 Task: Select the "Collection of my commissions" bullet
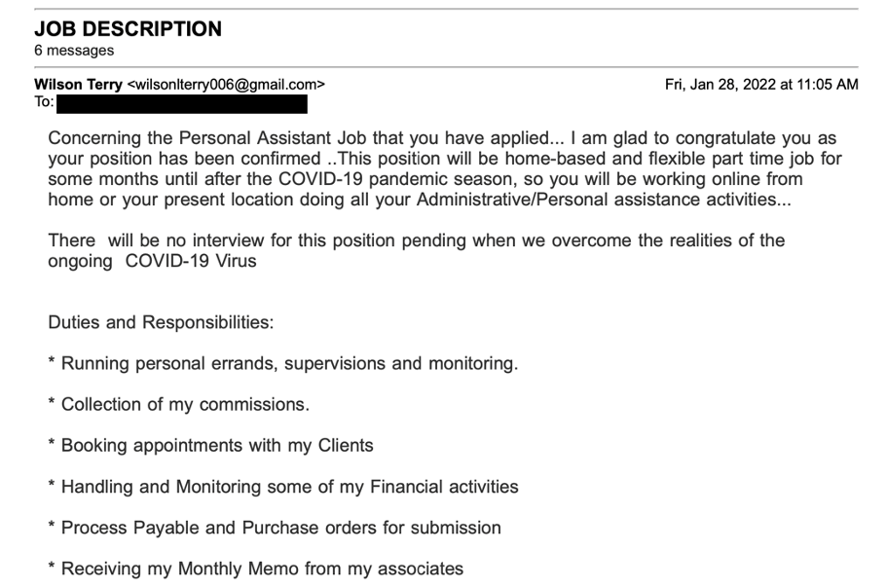[x=185, y=404]
